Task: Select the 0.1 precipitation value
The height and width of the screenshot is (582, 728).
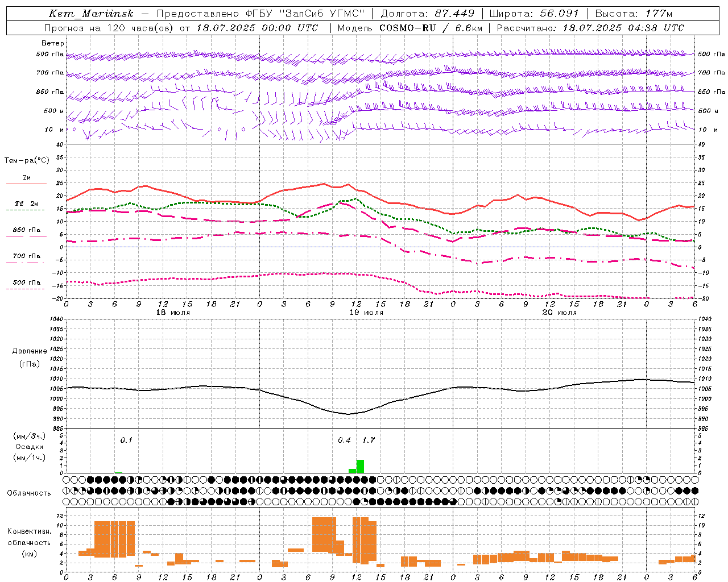Action: [x=126, y=440]
